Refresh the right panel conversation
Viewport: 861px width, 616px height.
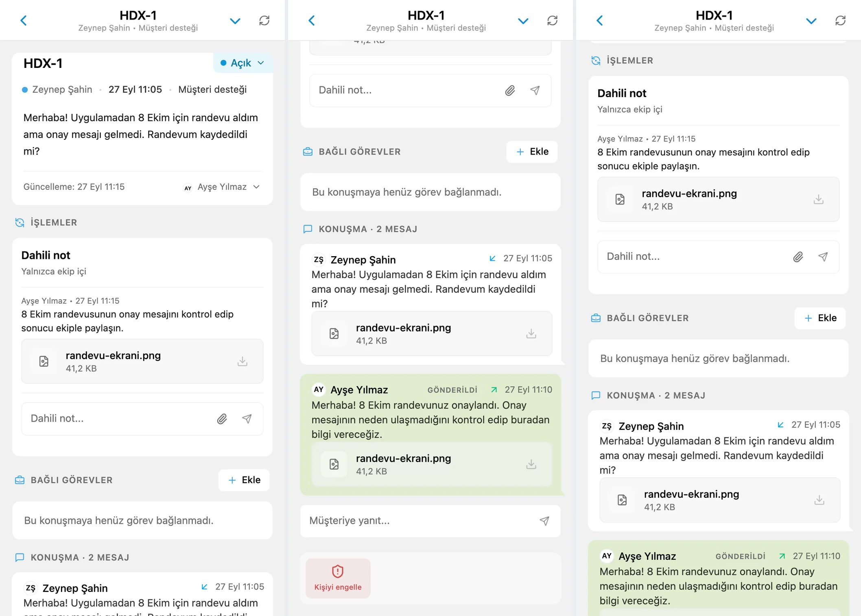[841, 20]
